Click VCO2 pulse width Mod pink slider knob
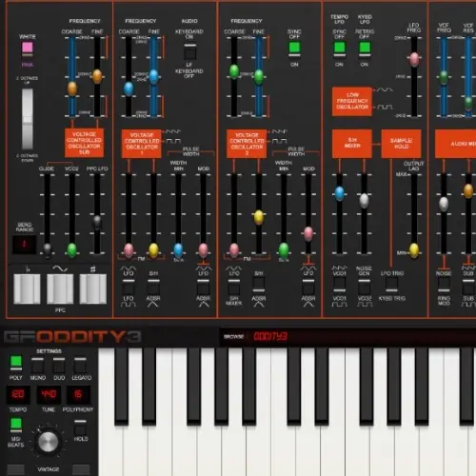 coord(308,234)
